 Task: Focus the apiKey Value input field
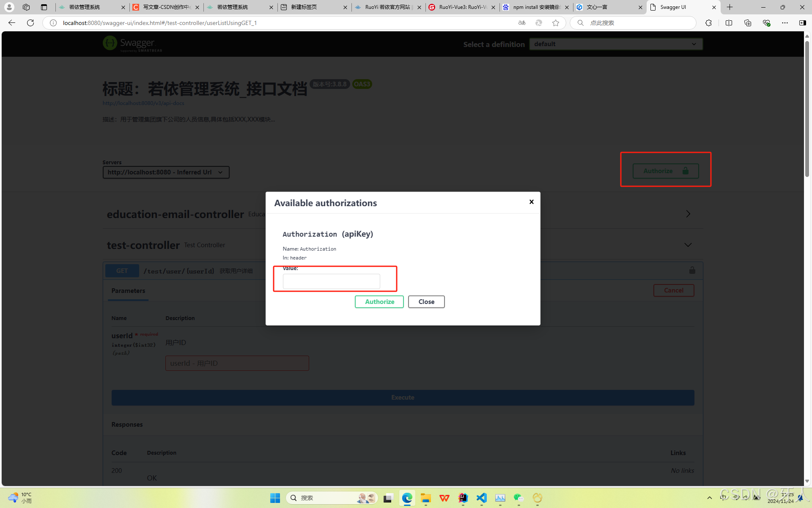[x=331, y=282]
